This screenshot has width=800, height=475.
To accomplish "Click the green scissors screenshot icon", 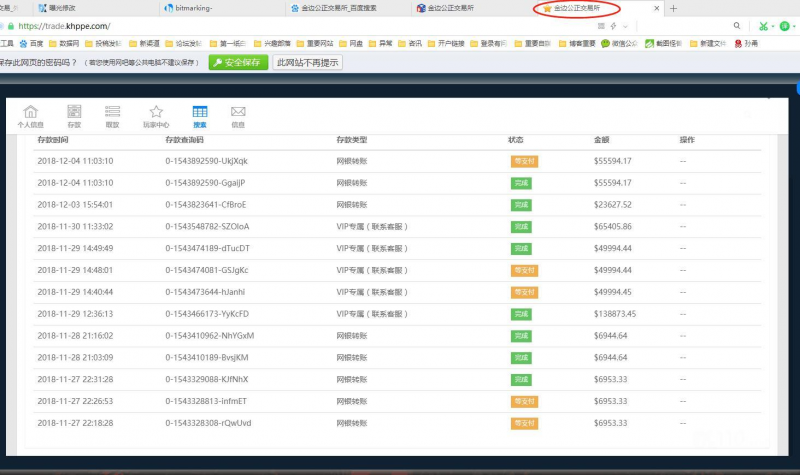I will pyautogui.click(x=763, y=26).
